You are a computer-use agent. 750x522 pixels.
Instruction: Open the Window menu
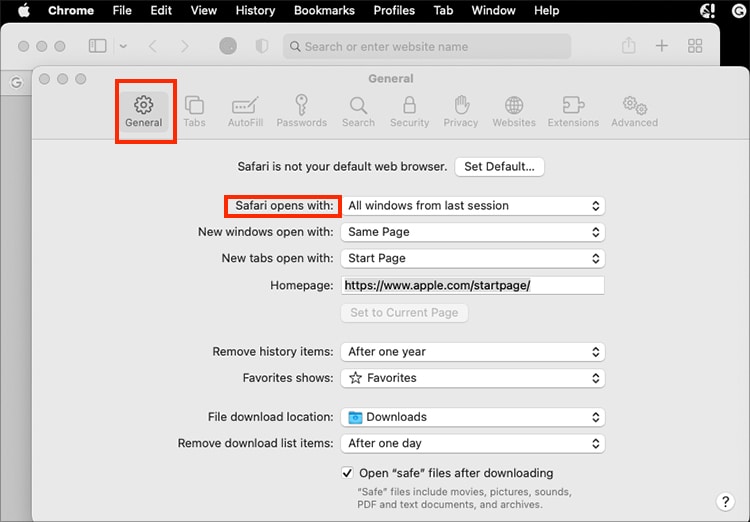coord(494,11)
